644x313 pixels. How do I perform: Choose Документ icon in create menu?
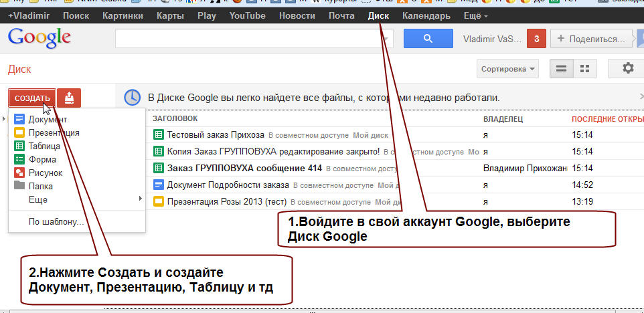19,119
